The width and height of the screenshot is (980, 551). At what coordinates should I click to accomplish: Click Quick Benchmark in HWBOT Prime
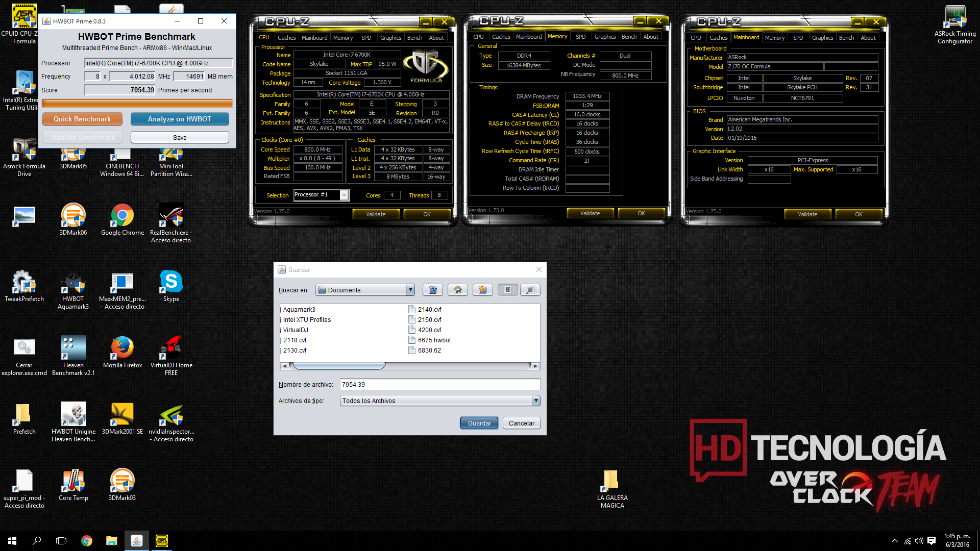pos(82,119)
